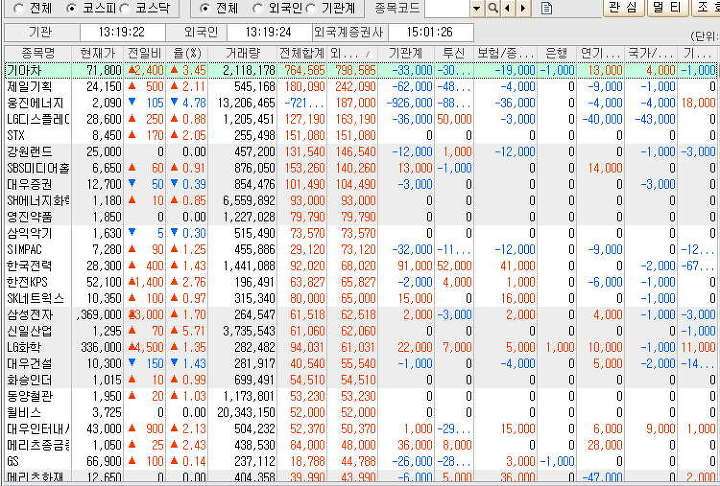Click the 전체합계 value 764,585
This screenshot has width=720, height=486.
coord(305,70)
